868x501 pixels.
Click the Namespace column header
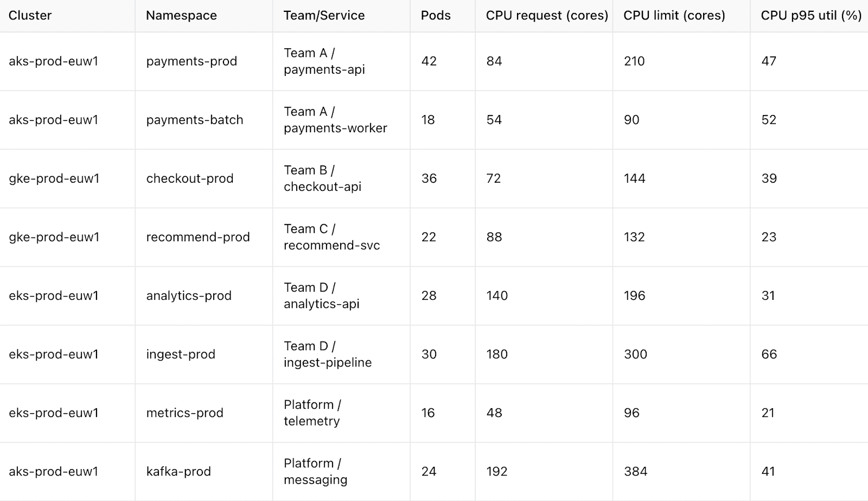coord(181,16)
